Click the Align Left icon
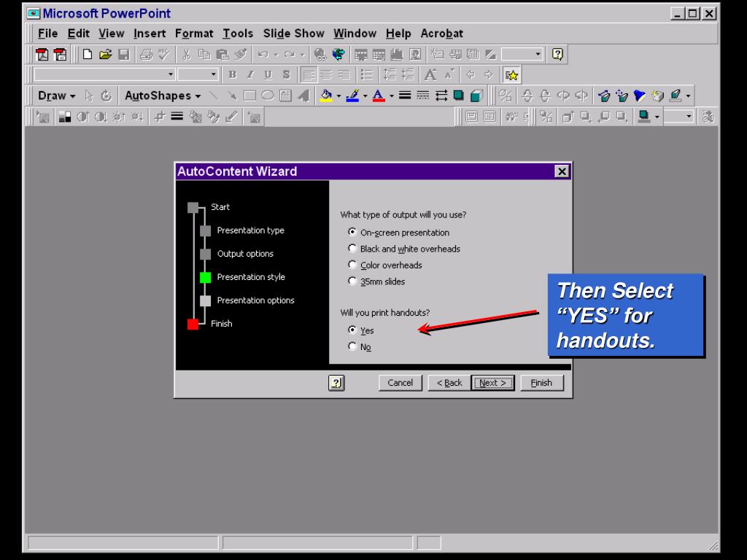747x560 pixels. tap(309, 75)
